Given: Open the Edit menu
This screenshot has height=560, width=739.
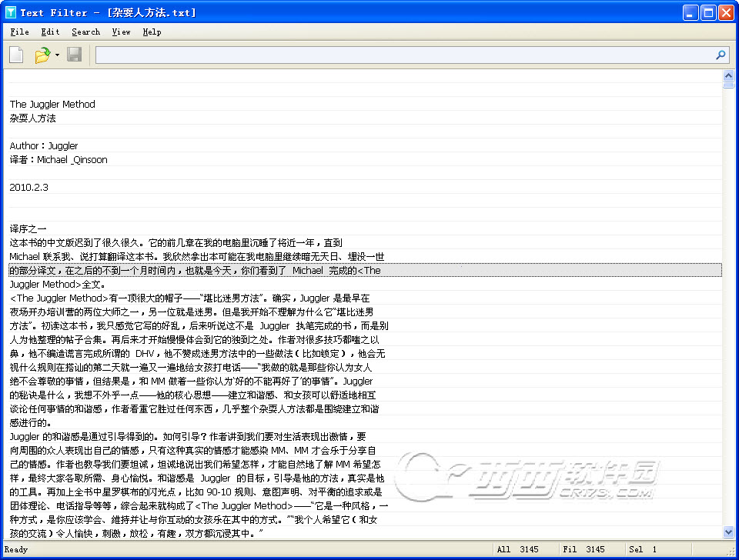Looking at the screenshot, I should pyautogui.click(x=51, y=32).
